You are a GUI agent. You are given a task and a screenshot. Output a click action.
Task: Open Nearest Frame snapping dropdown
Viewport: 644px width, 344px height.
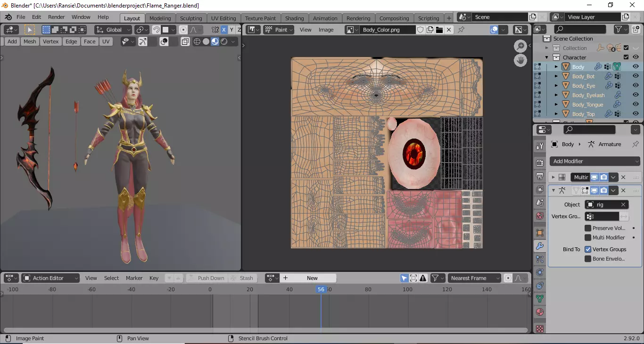(x=474, y=278)
